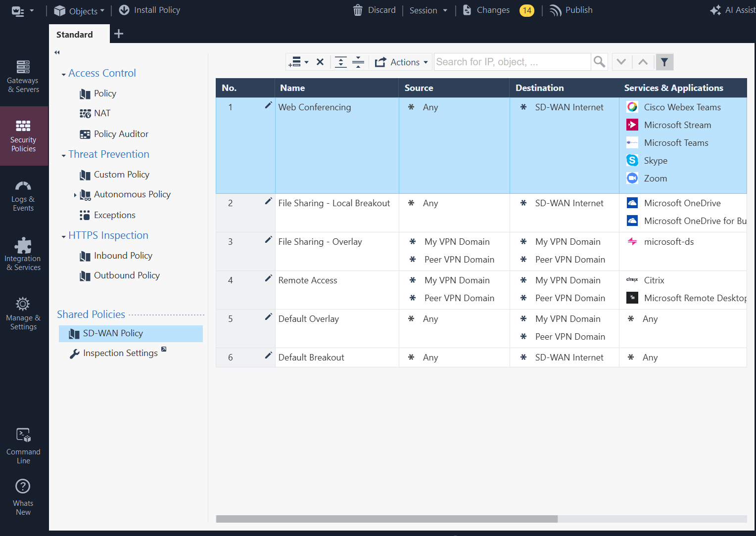Select the SD-WAN Policy item

click(x=131, y=333)
